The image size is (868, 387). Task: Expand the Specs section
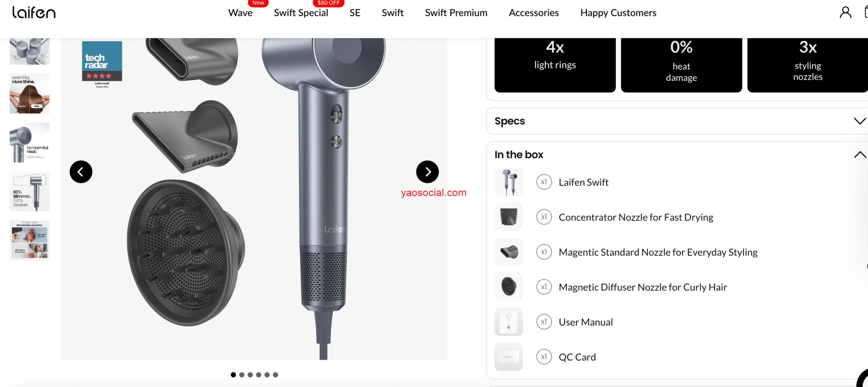(678, 121)
